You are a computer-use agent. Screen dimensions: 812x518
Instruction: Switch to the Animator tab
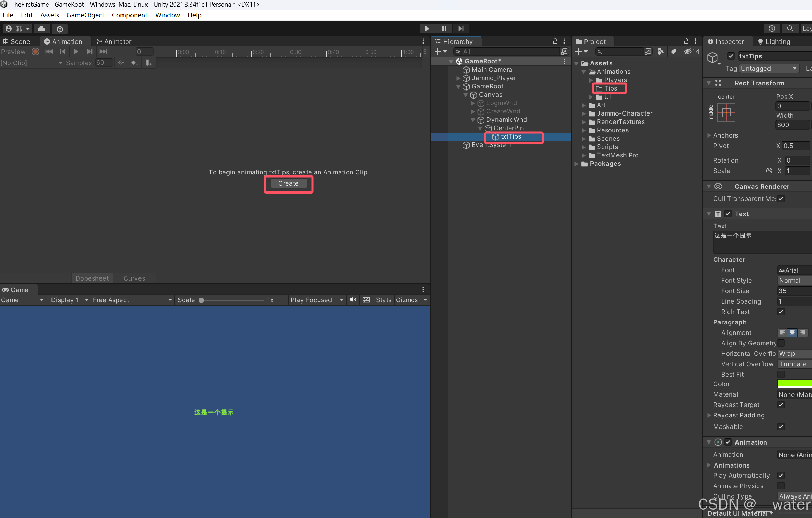point(114,41)
